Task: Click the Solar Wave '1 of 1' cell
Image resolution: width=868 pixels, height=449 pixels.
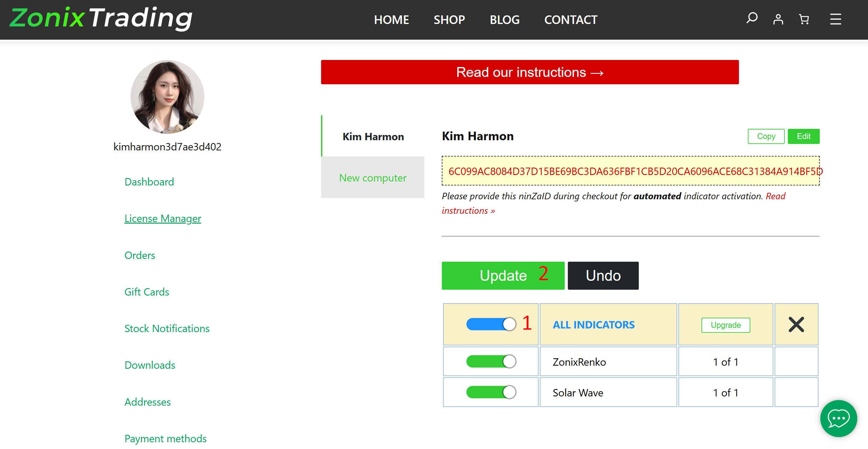Action: pyautogui.click(x=725, y=392)
